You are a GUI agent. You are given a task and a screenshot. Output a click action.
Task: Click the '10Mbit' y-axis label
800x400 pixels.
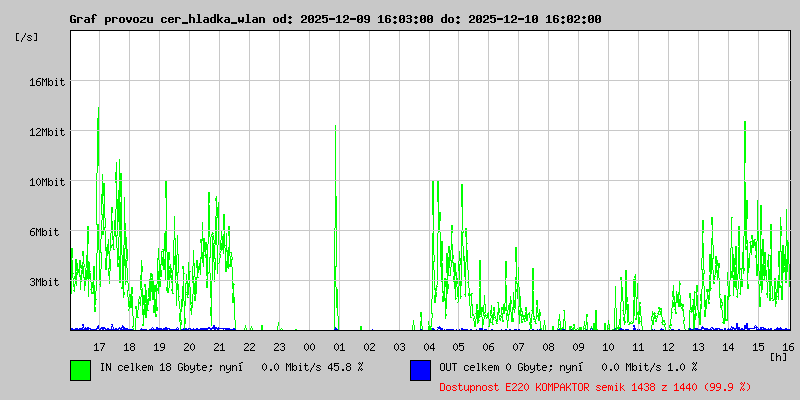pos(46,182)
